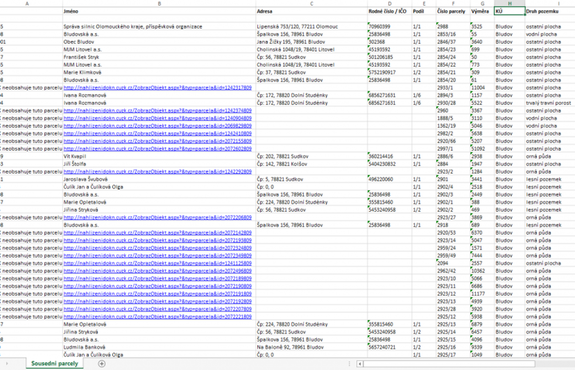Open the link ending in id=1241125809
Image resolution: width=575 pixels, height=370 pixels.
click(x=158, y=263)
